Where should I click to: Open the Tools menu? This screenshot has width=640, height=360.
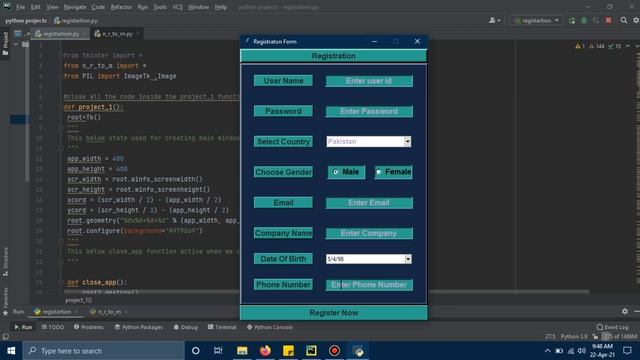click(x=160, y=7)
